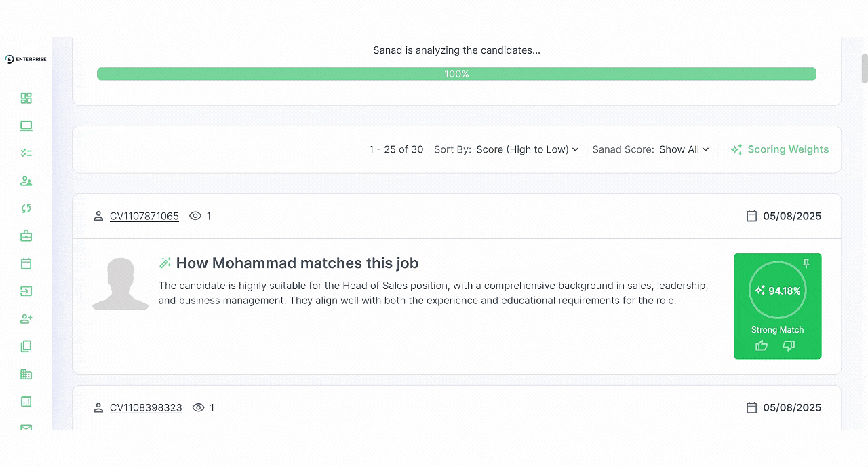This screenshot has height=467, width=868.
Task: Open the Scoring Weights settings
Action: coord(780,149)
